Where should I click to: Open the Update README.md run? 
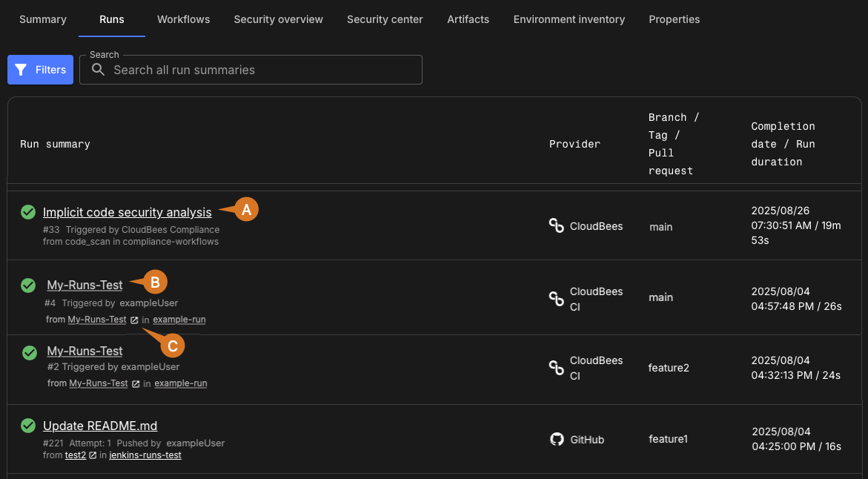pos(100,426)
